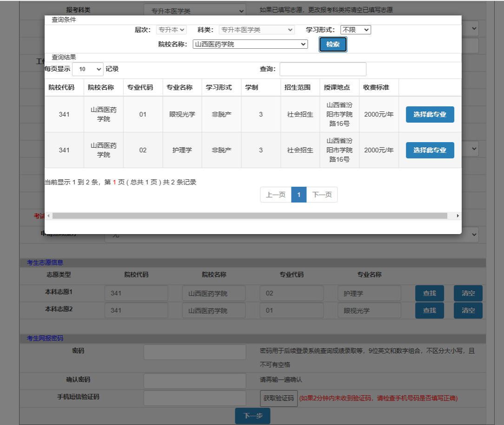Click the 密码 input field

tap(195, 352)
